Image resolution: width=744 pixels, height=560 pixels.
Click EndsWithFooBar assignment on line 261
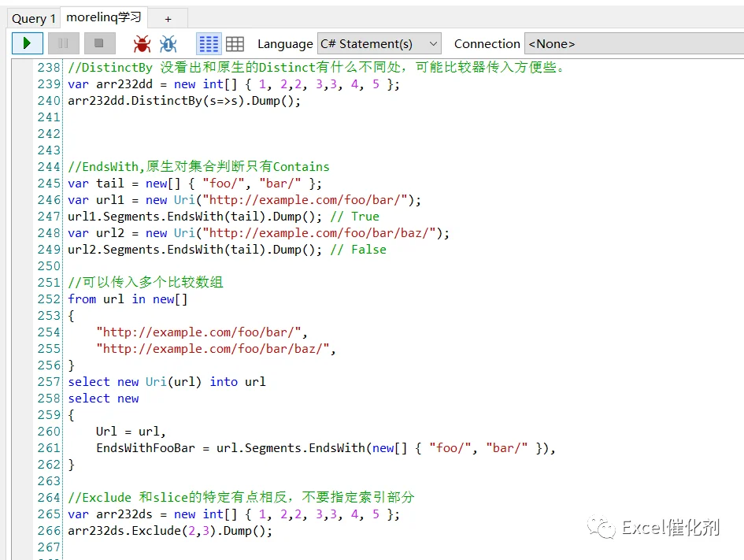pyautogui.click(x=326, y=448)
